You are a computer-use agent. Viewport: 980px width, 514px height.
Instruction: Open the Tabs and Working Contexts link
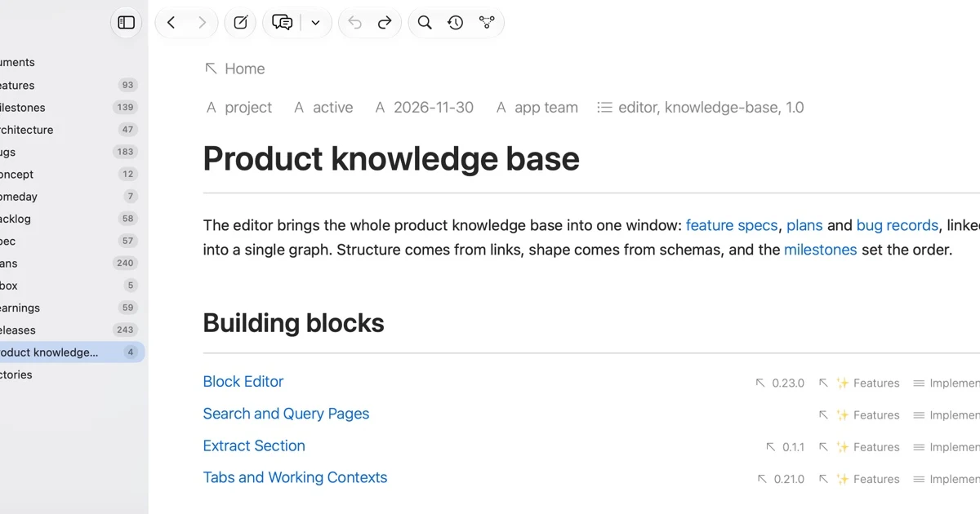click(295, 477)
